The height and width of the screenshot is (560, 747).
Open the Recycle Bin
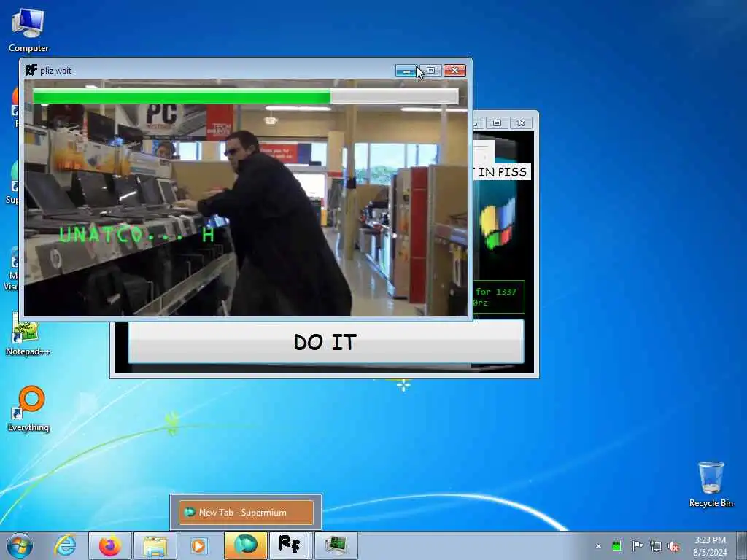[711, 484]
